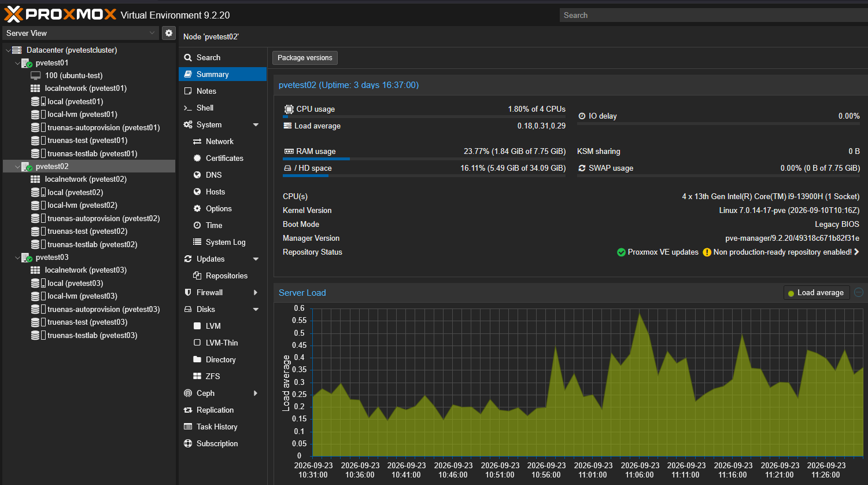Screen dimensions: 868x485
Task: Click the truenas-test (pvetest02) storage icon
Action: coord(38,232)
